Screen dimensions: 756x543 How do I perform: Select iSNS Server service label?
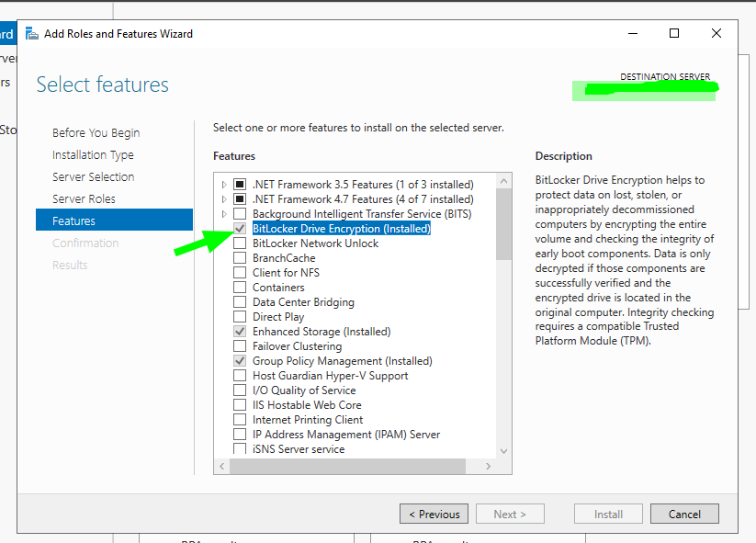coord(299,449)
